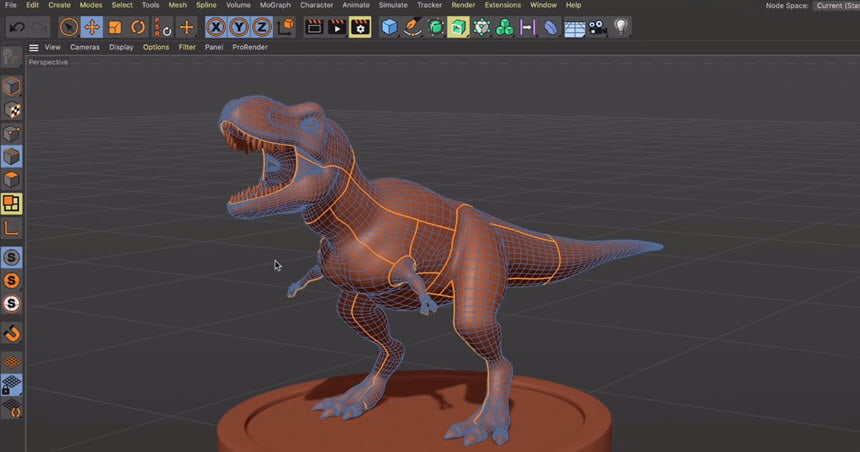Toggle the coordinate system icon
Viewport: 860px width, 452px height.
(286, 27)
